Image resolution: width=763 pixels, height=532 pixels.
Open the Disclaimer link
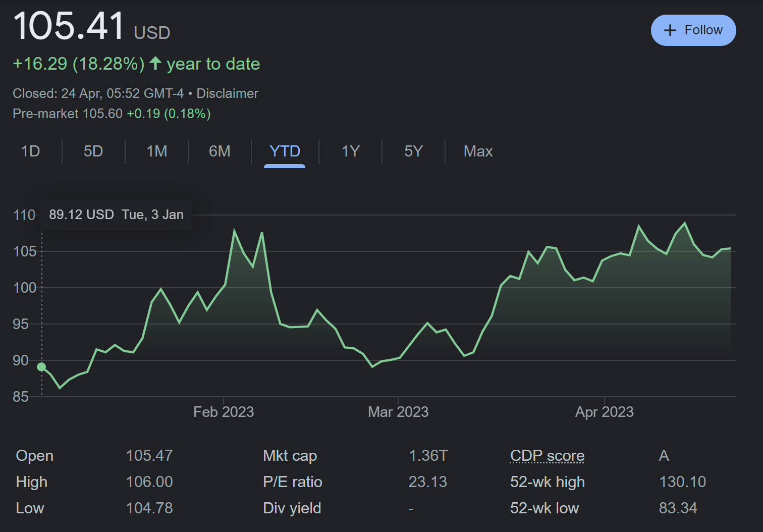[x=227, y=93]
